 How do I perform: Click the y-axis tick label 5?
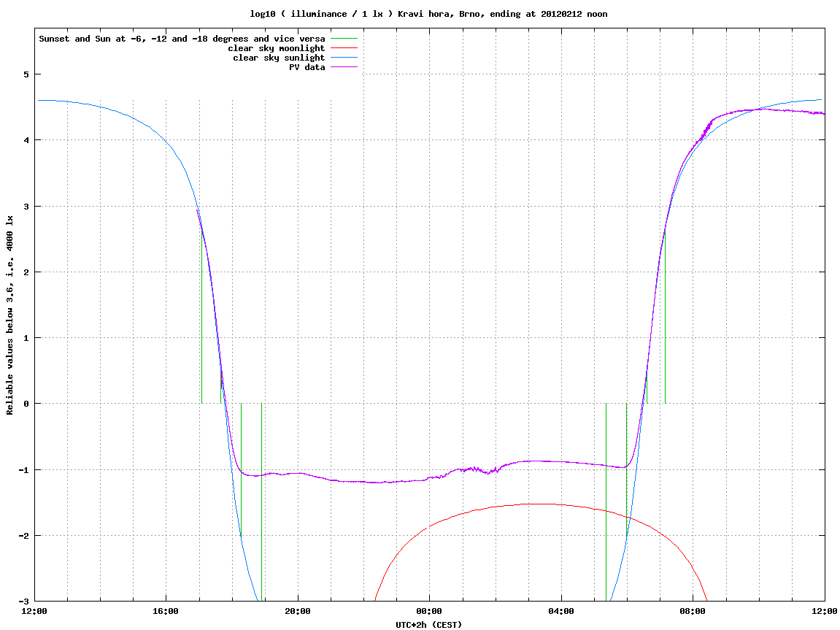coord(26,74)
